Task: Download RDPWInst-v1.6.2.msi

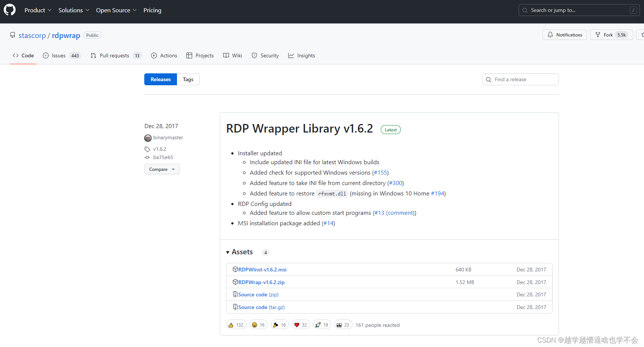Action: pos(262,270)
